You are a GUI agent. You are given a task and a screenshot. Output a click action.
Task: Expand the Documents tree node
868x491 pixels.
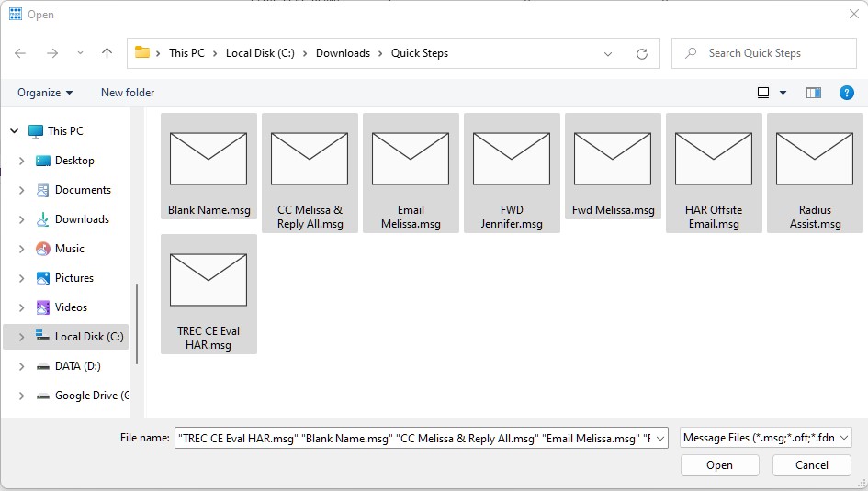point(22,190)
